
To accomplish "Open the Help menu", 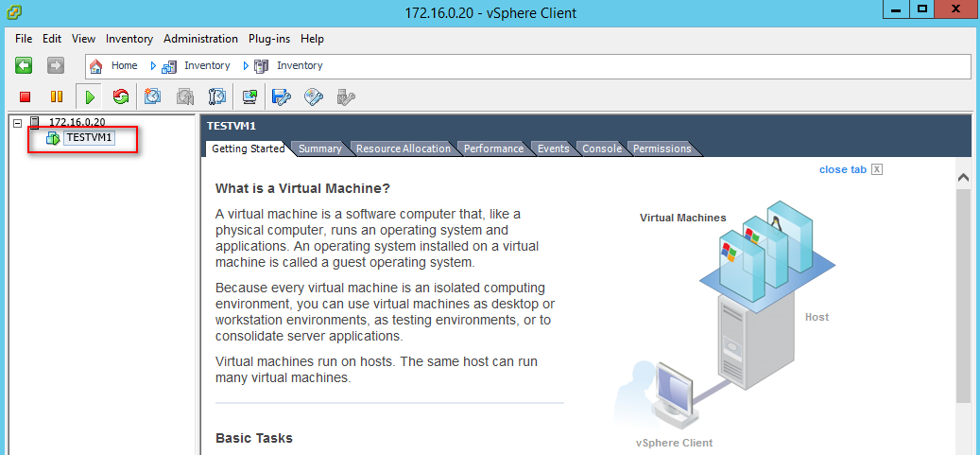I will 312,39.
